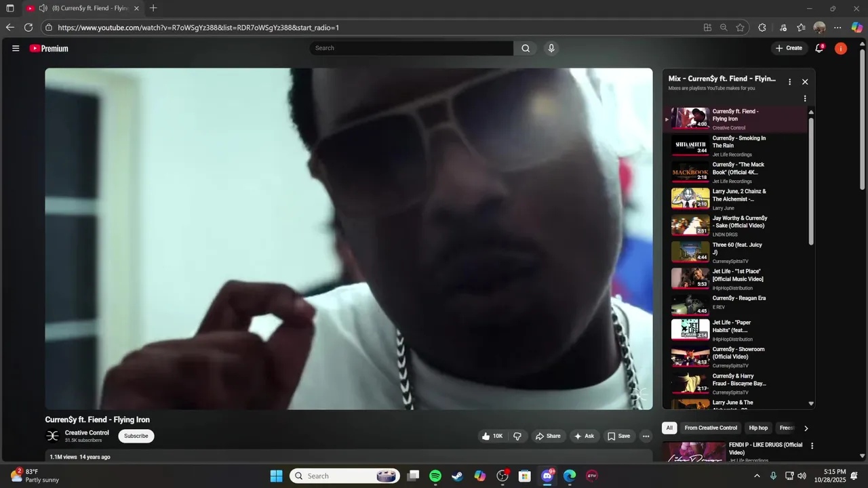Screen dimensions: 868x488
Task: Go back in the browser
Action: click(x=9, y=28)
